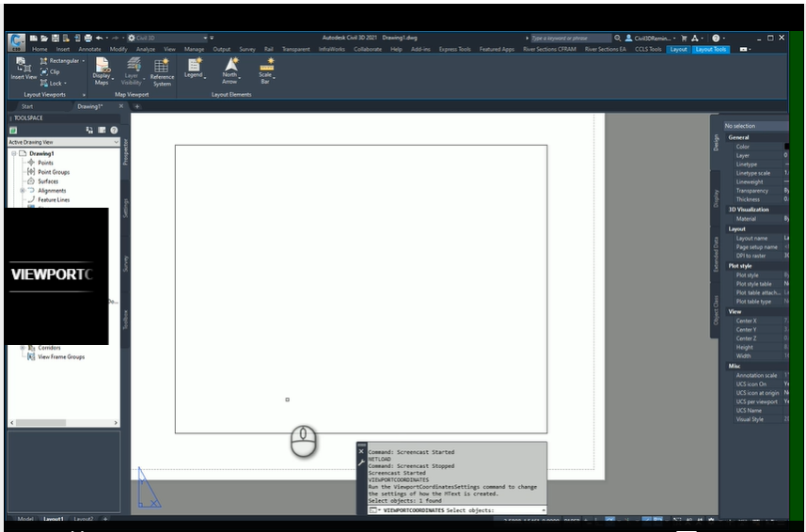Click the Clip viewport tool
806x532 pixels.
point(50,71)
